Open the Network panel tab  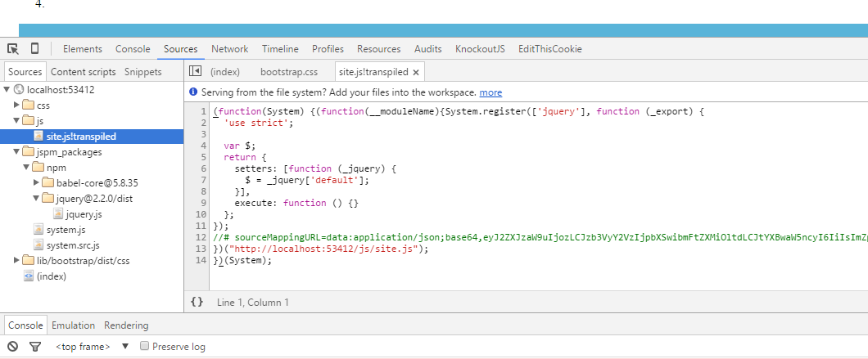click(230, 49)
